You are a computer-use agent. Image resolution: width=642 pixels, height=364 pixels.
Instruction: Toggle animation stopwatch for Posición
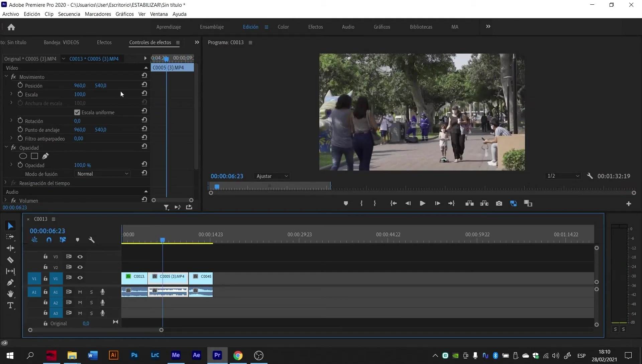coord(20,85)
